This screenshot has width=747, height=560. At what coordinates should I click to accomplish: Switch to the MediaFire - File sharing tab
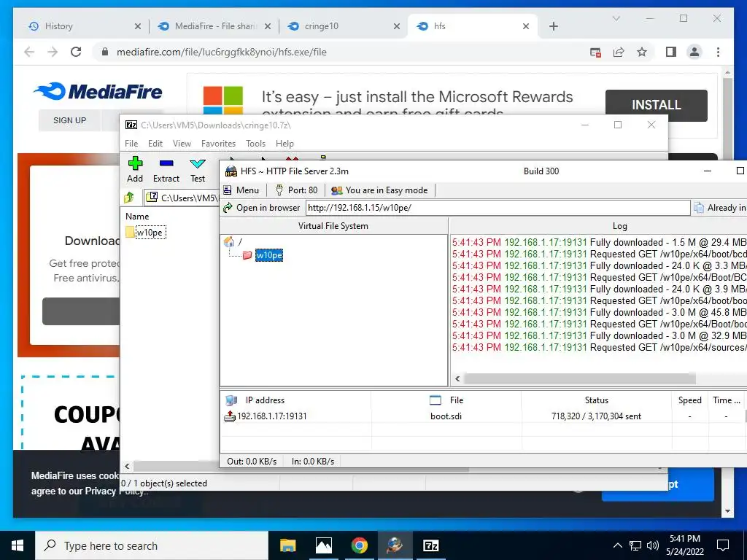point(214,26)
